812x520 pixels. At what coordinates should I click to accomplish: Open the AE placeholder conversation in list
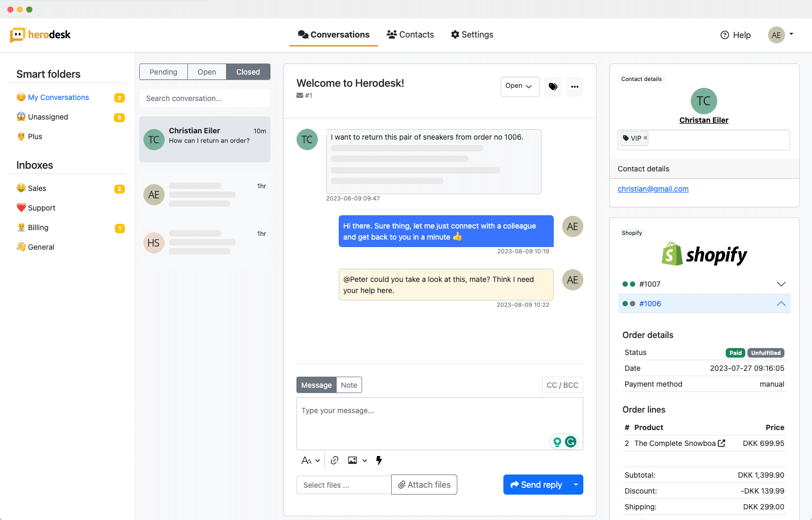[205, 195]
